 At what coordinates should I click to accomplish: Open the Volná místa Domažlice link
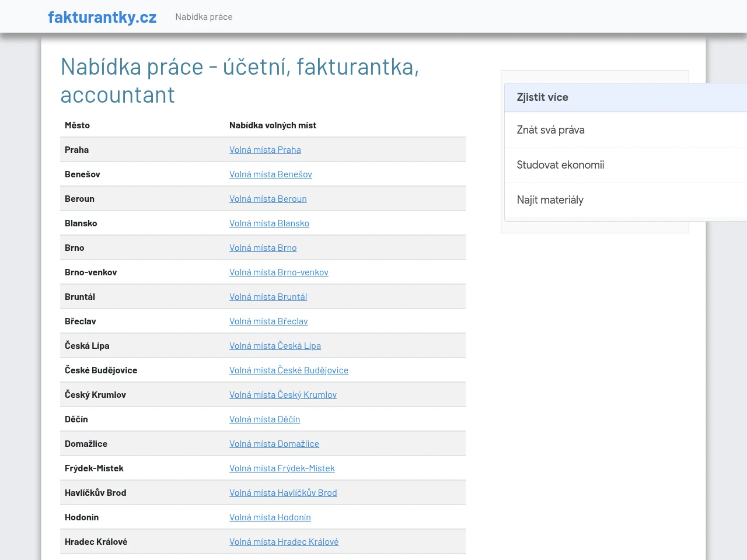coord(274,444)
